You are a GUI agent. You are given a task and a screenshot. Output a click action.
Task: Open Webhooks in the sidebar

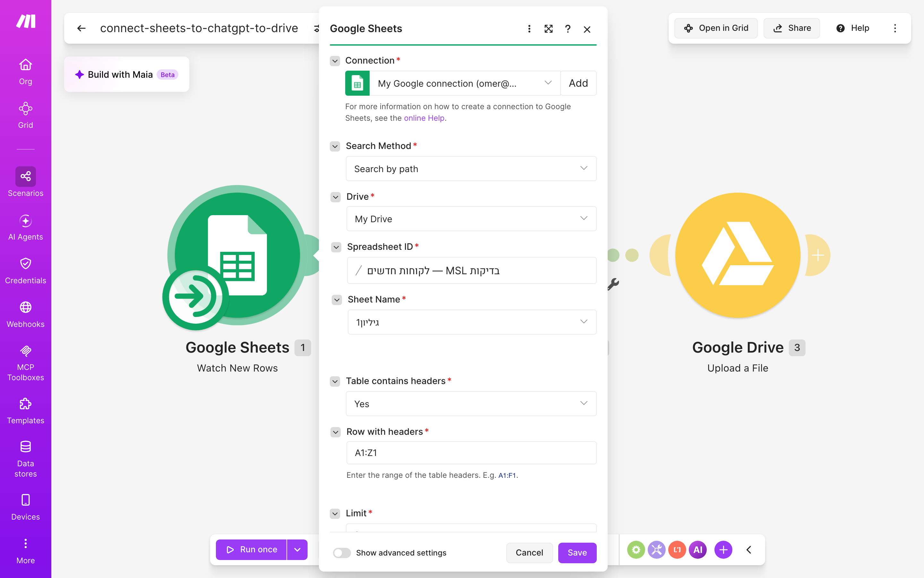click(x=26, y=315)
